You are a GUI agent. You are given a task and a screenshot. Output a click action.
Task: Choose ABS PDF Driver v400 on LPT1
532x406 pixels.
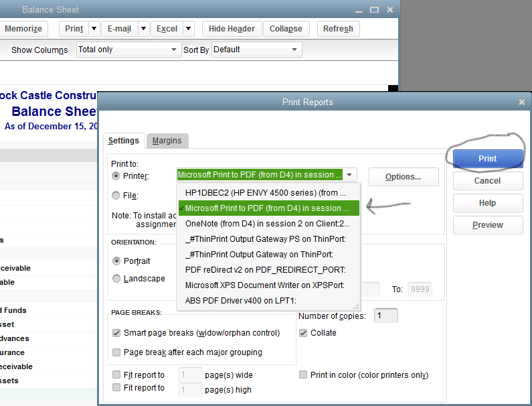point(268,300)
